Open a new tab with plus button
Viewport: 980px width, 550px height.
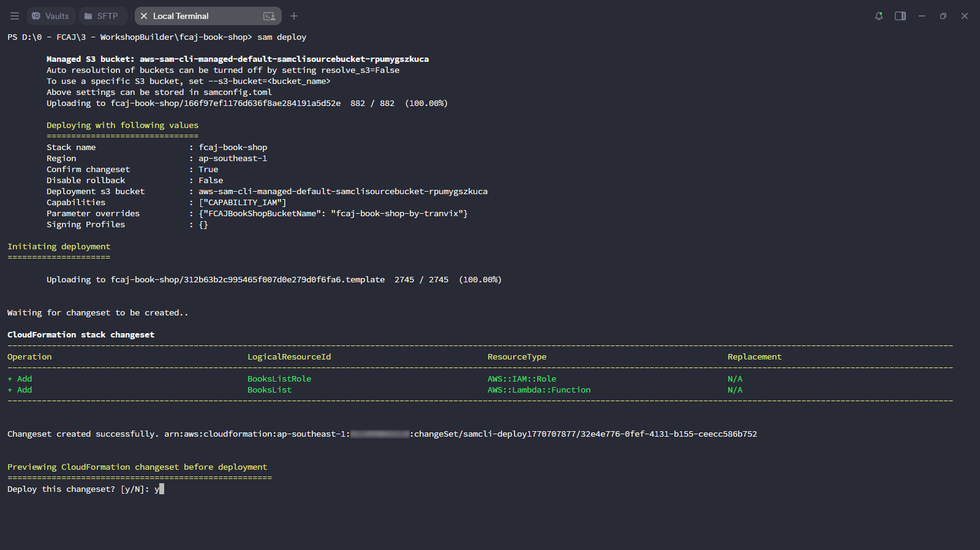(294, 16)
